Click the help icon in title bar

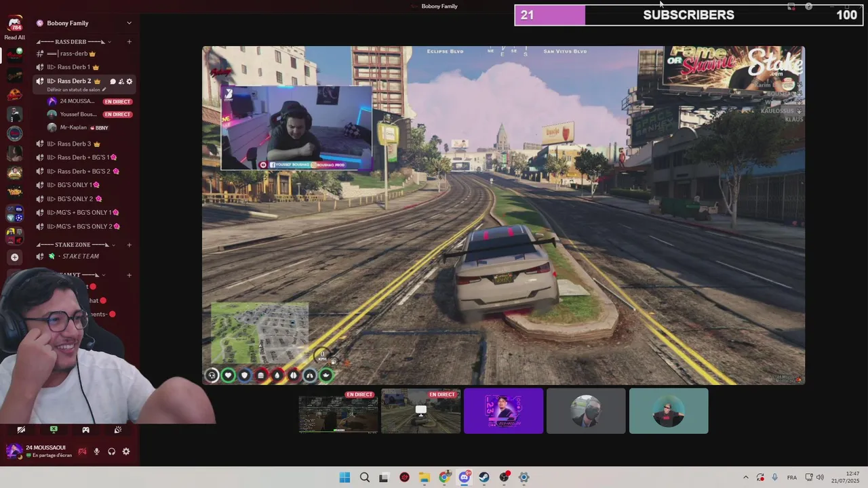coord(808,6)
